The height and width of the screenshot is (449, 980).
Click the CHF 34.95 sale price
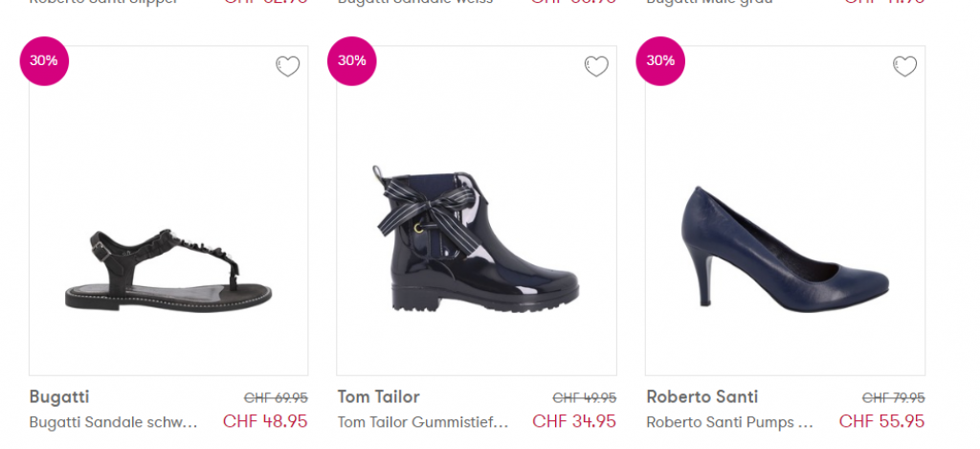574,420
